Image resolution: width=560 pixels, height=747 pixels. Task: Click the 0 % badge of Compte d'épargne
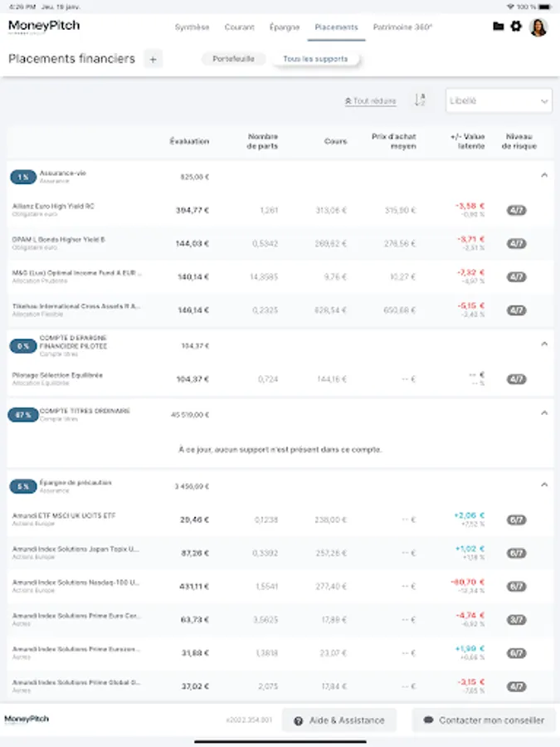[23, 346]
